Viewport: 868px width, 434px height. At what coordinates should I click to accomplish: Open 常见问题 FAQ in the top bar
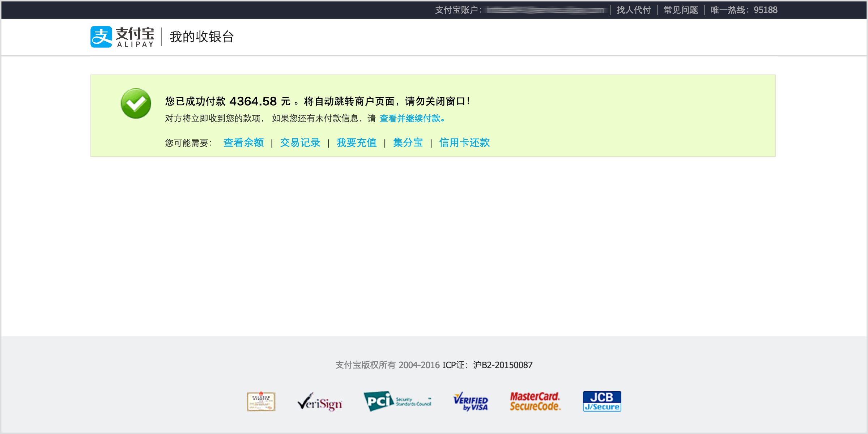(681, 10)
